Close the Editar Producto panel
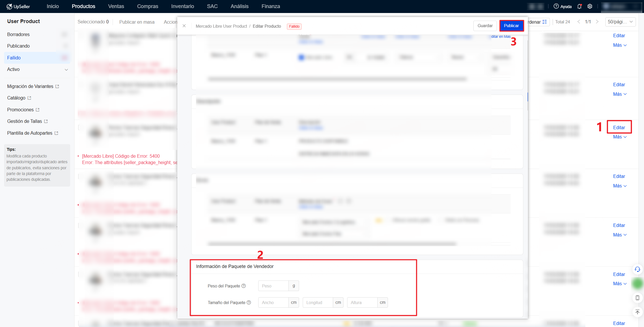 [x=184, y=26]
